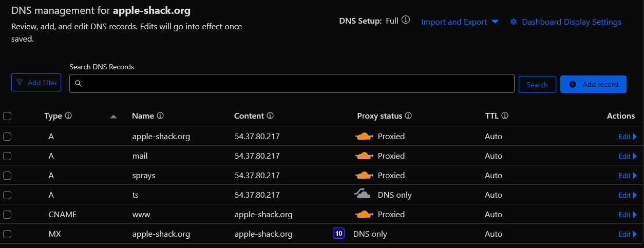Click the name cell 'sprays'
644x248 pixels.
tap(143, 175)
